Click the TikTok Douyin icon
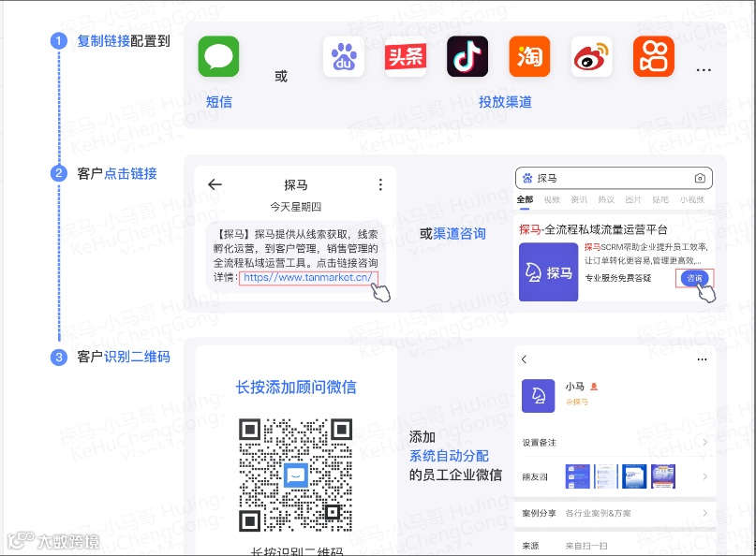 (467, 56)
